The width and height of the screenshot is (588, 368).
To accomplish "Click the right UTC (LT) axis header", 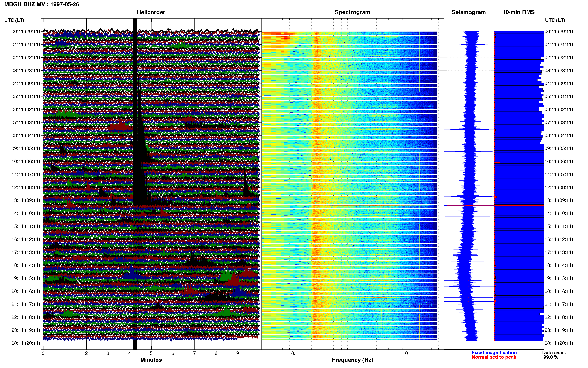I will 555,20.
